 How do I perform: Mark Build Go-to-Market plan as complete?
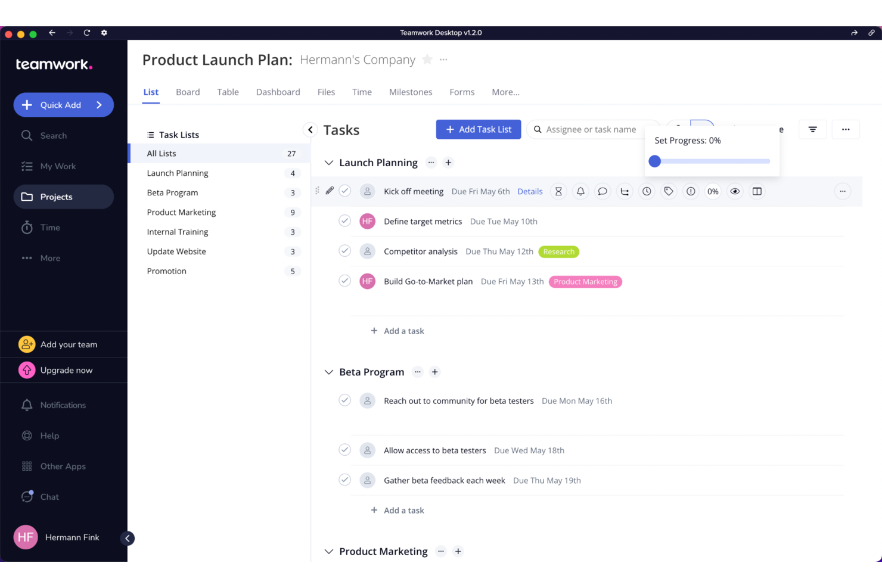click(x=345, y=281)
